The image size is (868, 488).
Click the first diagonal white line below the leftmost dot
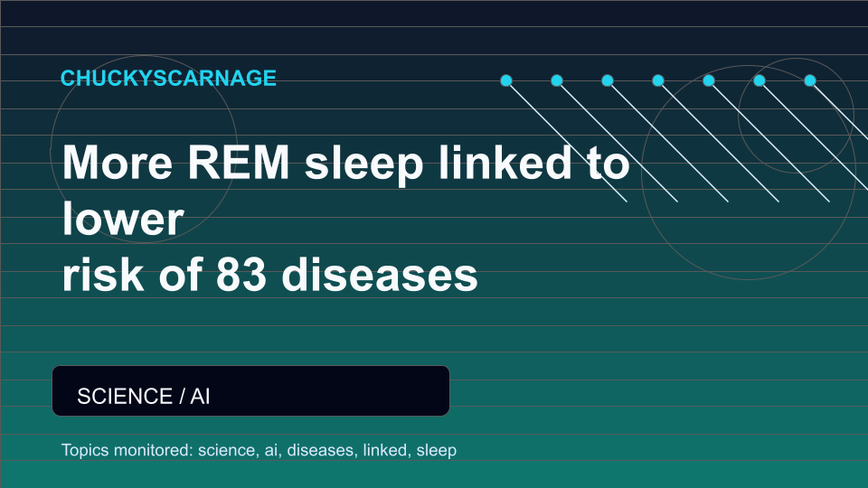tap(566, 141)
